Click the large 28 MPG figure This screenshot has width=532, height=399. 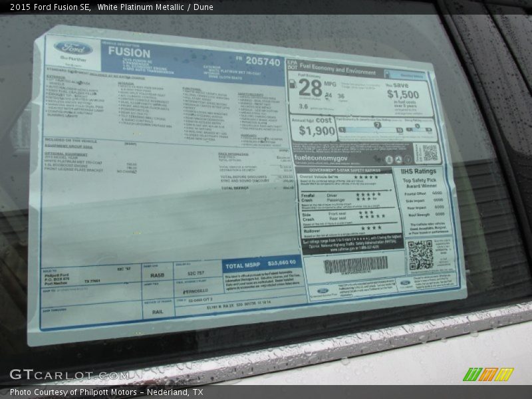pyautogui.click(x=310, y=88)
